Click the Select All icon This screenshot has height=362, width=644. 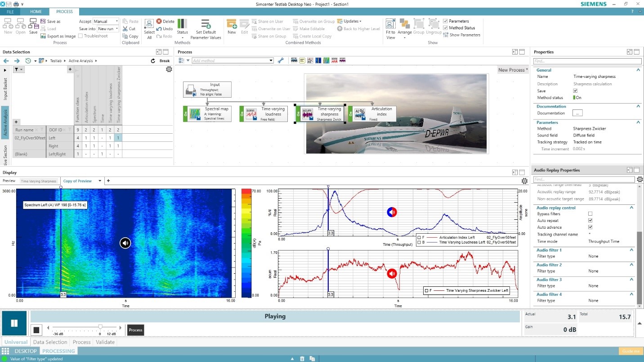[x=149, y=24]
